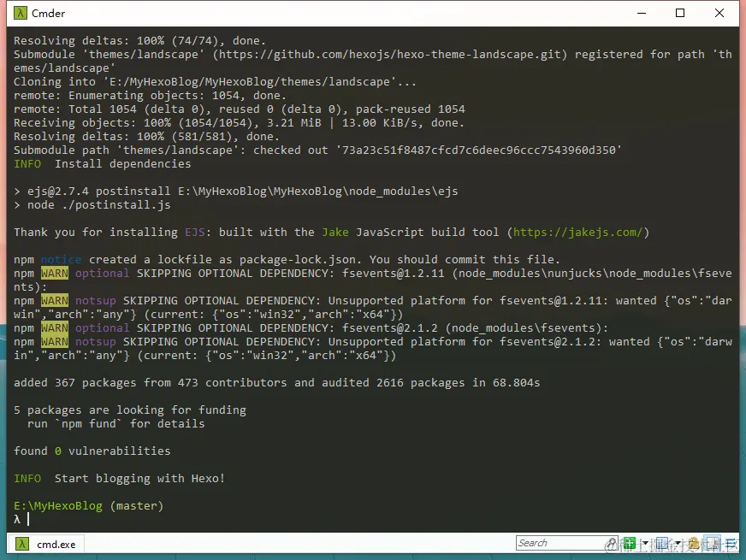Click the green plus new console button

(x=629, y=543)
